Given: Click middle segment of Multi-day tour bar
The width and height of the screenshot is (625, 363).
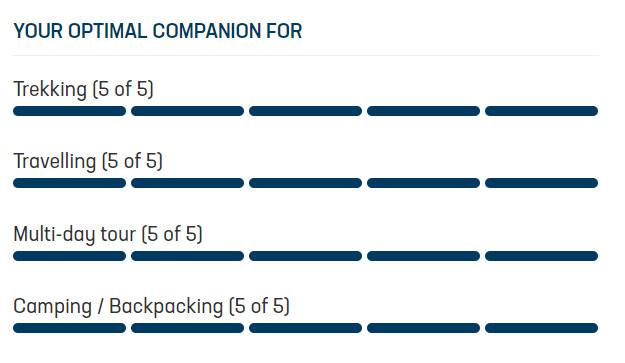Looking at the screenshot, I should (305, 256).
